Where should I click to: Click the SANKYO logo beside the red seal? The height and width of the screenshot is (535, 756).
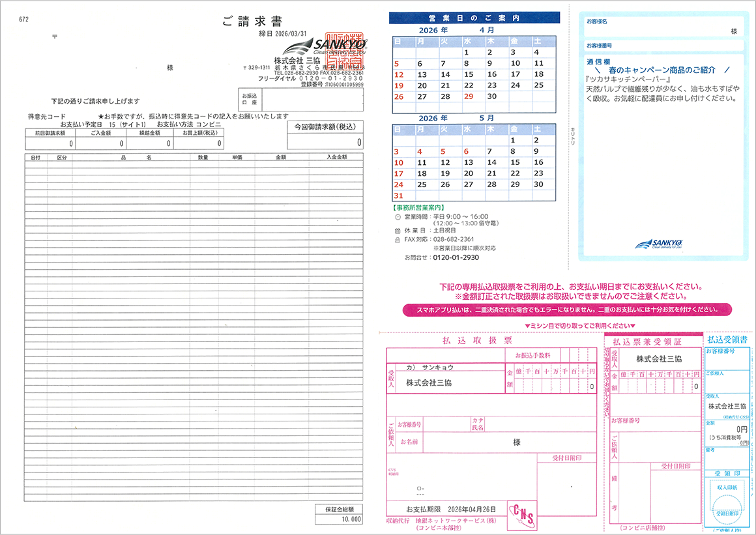tap(324, 47)
